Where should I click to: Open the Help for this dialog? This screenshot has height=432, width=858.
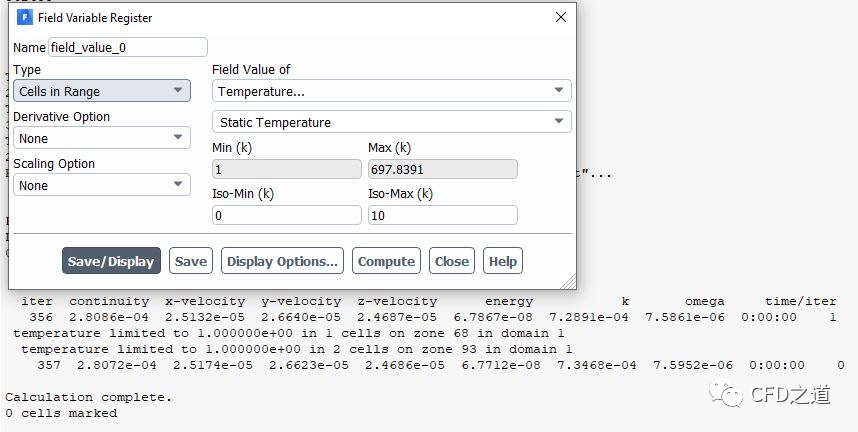503,261
